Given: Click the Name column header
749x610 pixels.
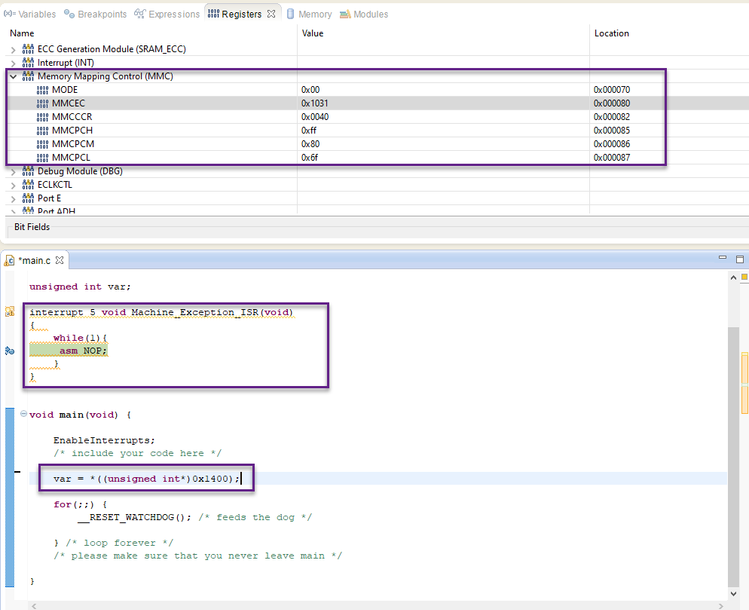Looking at the screenshot, I should point(22,33).
